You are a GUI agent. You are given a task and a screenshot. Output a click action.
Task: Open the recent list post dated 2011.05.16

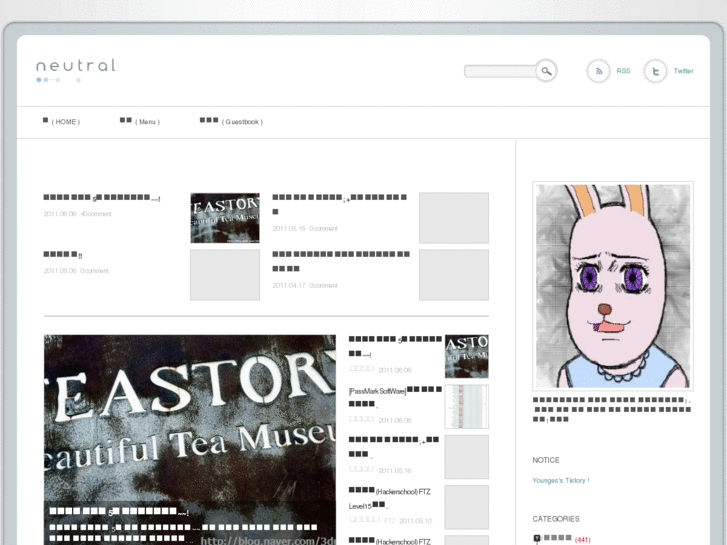394,447
